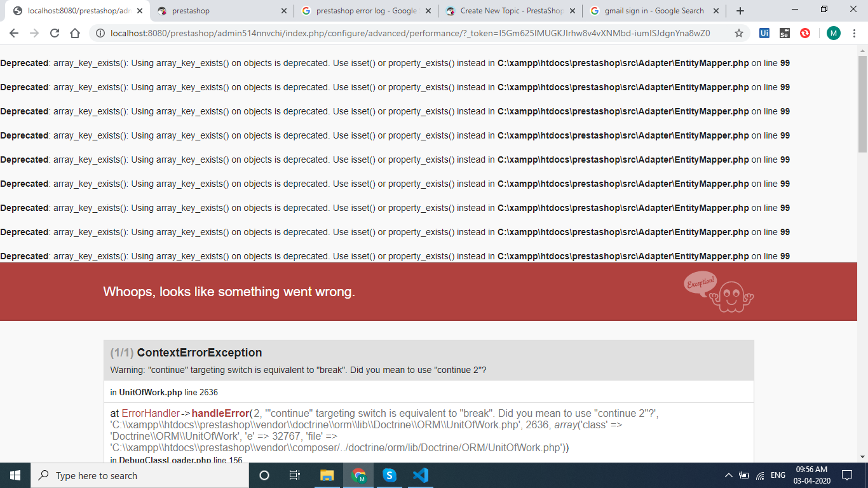The width and height of the screenshot is (868, 488).
Task: Open Cortana from the taskbar
Action: [264, 475]
